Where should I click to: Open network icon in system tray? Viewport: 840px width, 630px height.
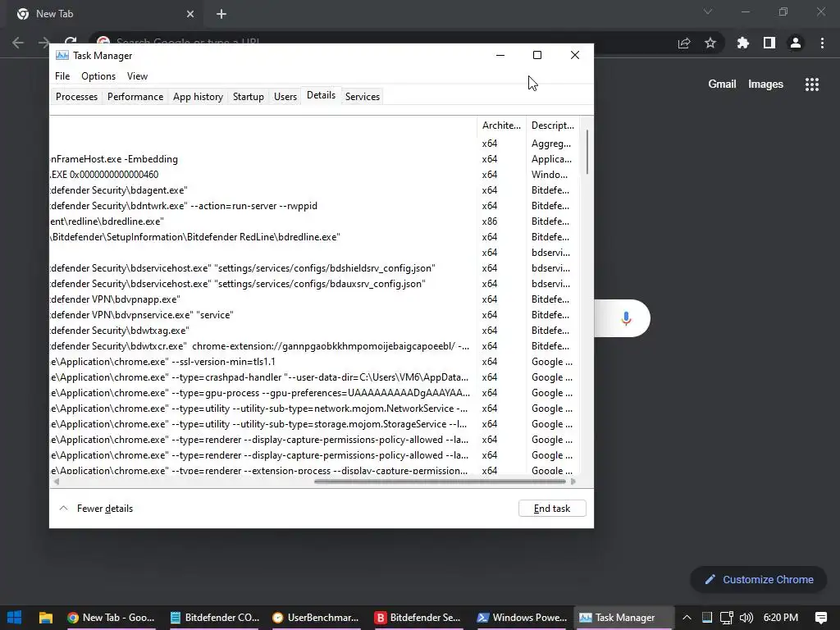tap(727, 617)
